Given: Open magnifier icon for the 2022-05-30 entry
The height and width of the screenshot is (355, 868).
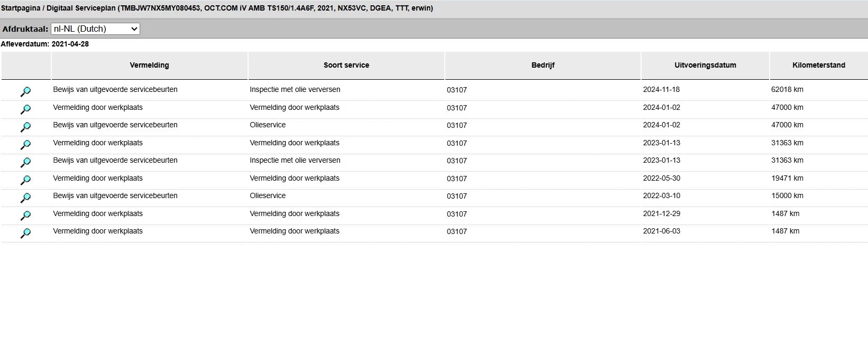Looking at the screenshot, I should coord(25,180).
